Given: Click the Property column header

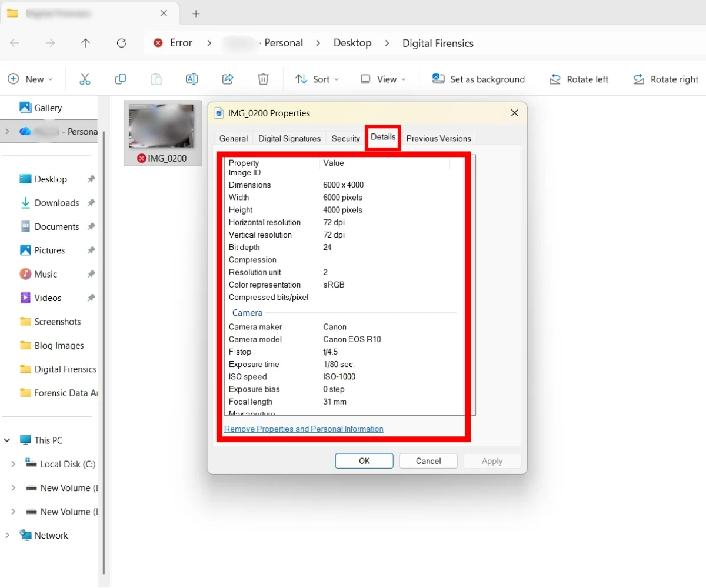Looking at the screenshot, I should coord(272,163).
